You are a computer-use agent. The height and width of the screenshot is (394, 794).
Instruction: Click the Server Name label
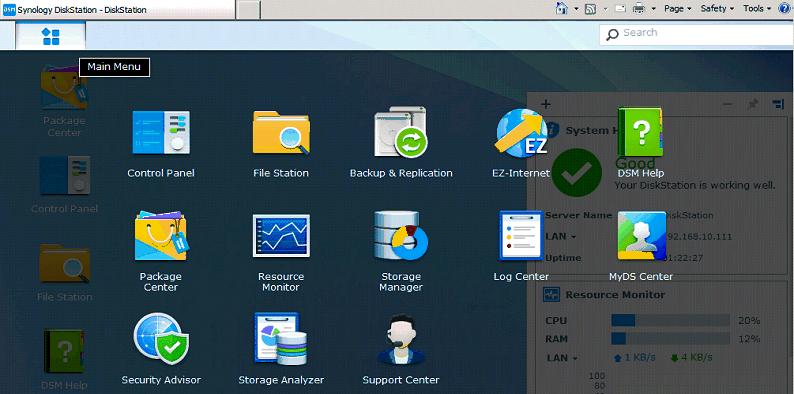(x=578, y=215)
